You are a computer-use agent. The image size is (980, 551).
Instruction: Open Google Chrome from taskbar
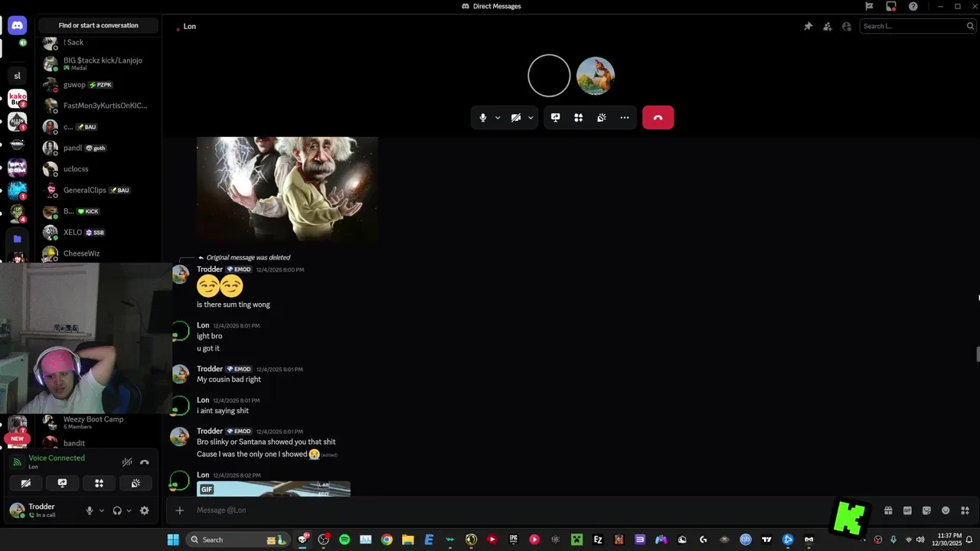(387, 540)
